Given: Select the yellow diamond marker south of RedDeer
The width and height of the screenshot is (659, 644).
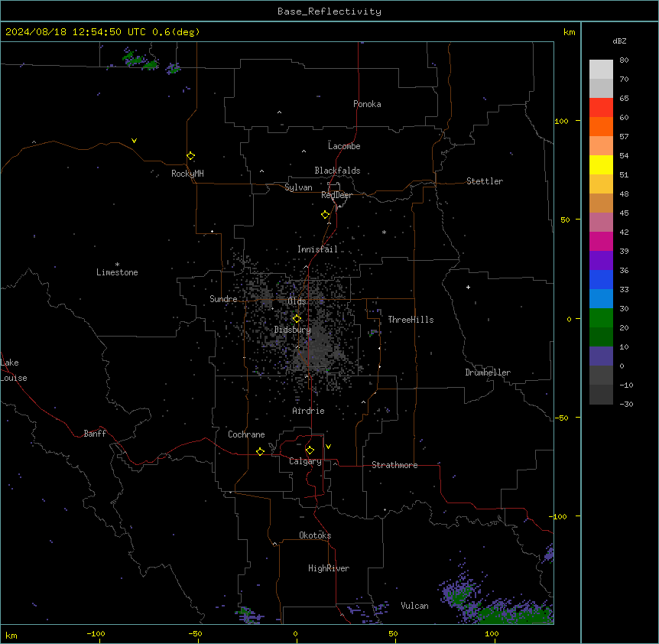Looking at the screenshot, I should click(326, 215).
